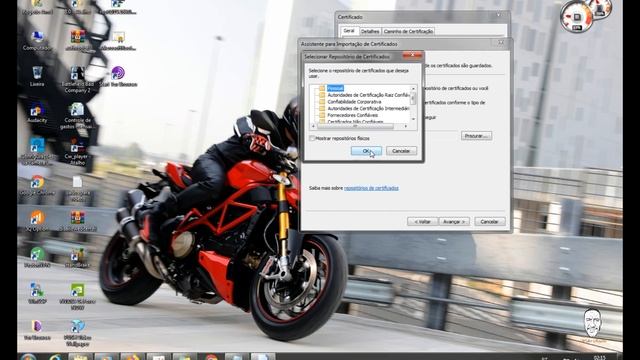This screenshot has width=640, height=360.
Task: Click the < Voltar button in the wizard
Action: coord(422,222)
